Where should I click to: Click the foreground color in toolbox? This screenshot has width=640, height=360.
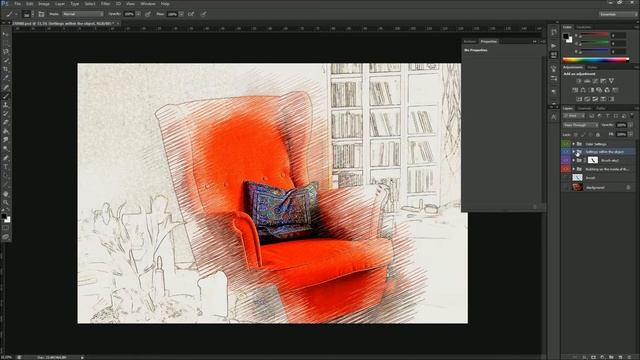pos(4,216)
